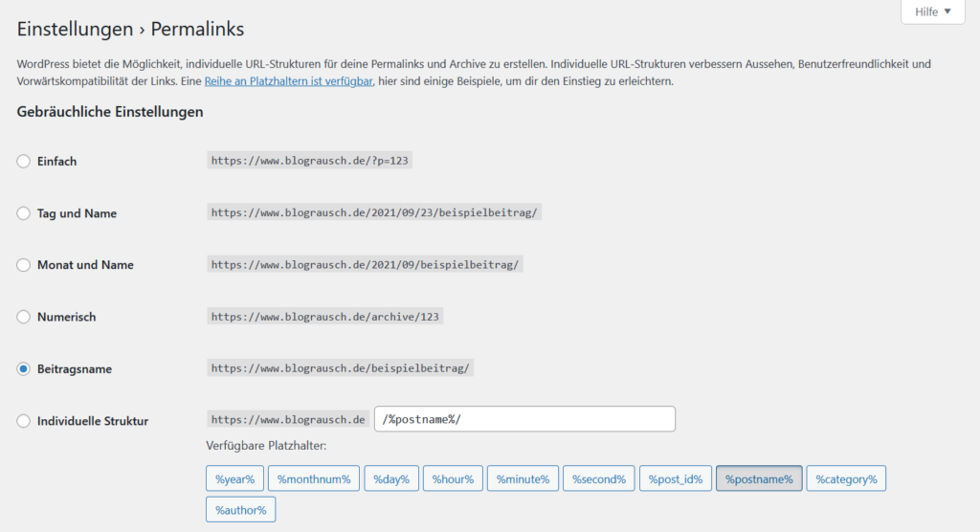Image resolution: width=980 pixels, height=532 pixels.
Task: Insert the %year% placeholder
Action: tap(235, 478)
